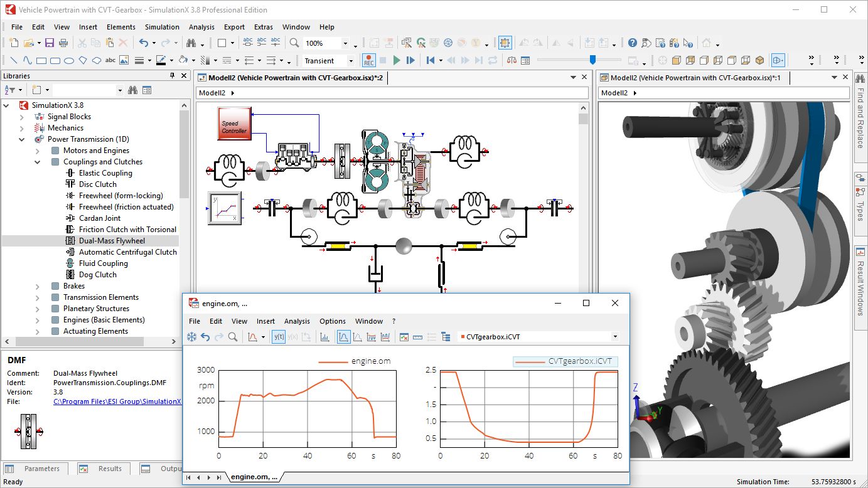The width and height of the screenshot is (868, 488).
Task: Click the REC record button
Action: 369,60
